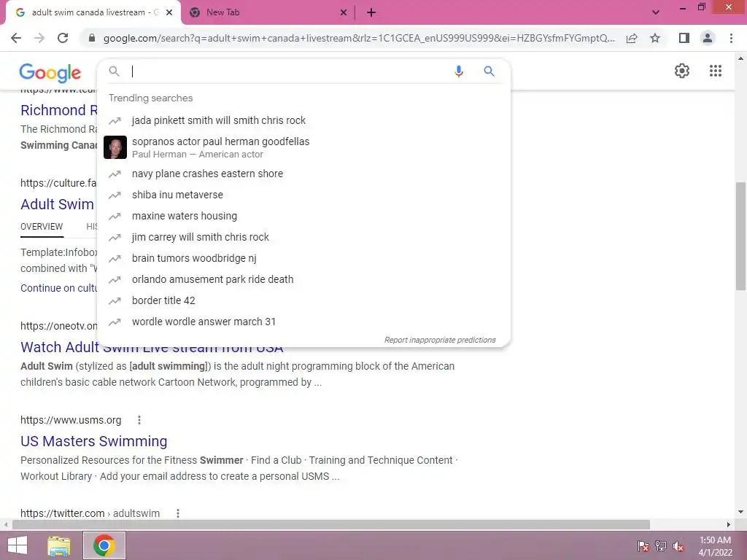This screenshot has width=747, height=560.
Task: Toggle the browser side panel
Action: click(684, 38)
